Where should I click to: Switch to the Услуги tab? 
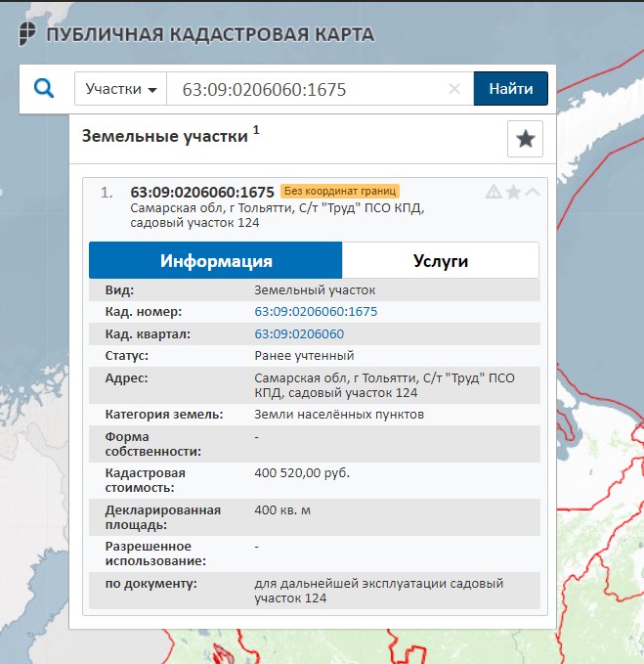click(441, 260)
